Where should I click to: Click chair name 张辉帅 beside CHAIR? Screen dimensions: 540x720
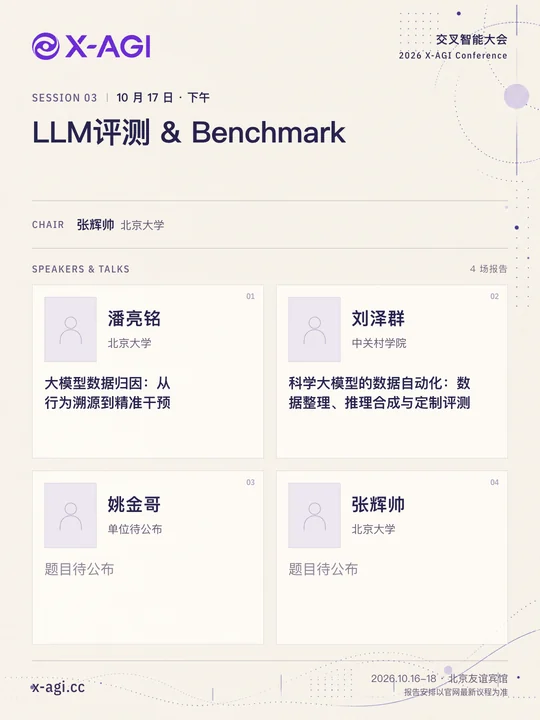(95, 225)
